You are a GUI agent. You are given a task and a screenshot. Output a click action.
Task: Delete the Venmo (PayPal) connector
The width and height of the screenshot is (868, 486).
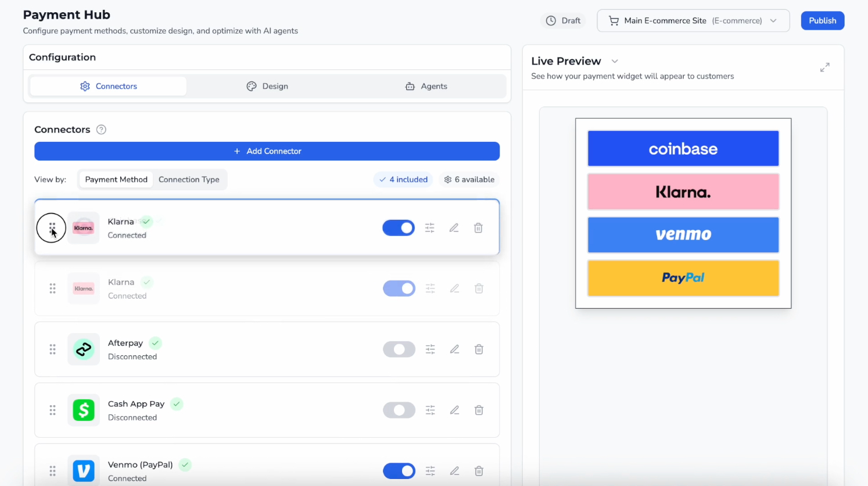click(x=479, y=471)
